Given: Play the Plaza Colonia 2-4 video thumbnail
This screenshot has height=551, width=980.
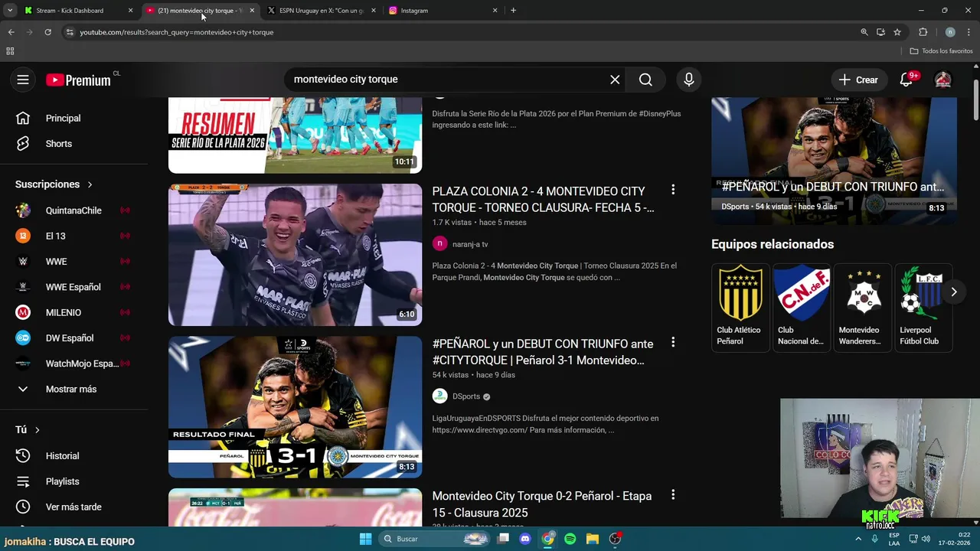Looking at the screenshot, I should click(295, 255).
